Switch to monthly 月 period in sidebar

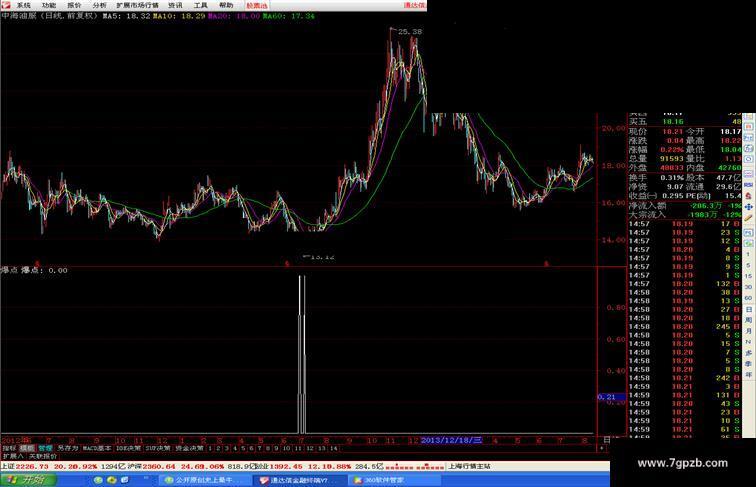(748, 331)
